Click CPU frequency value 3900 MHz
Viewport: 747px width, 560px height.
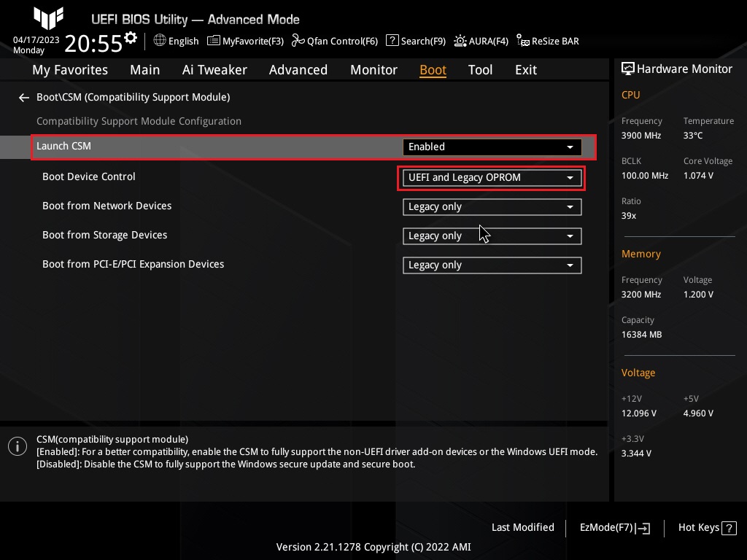coord(640,136)
